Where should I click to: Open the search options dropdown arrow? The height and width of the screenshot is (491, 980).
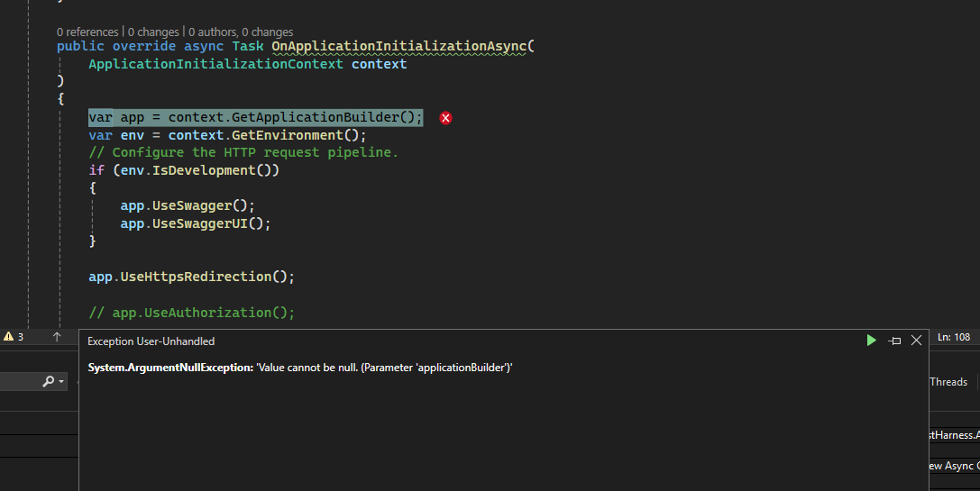point(61,383)
